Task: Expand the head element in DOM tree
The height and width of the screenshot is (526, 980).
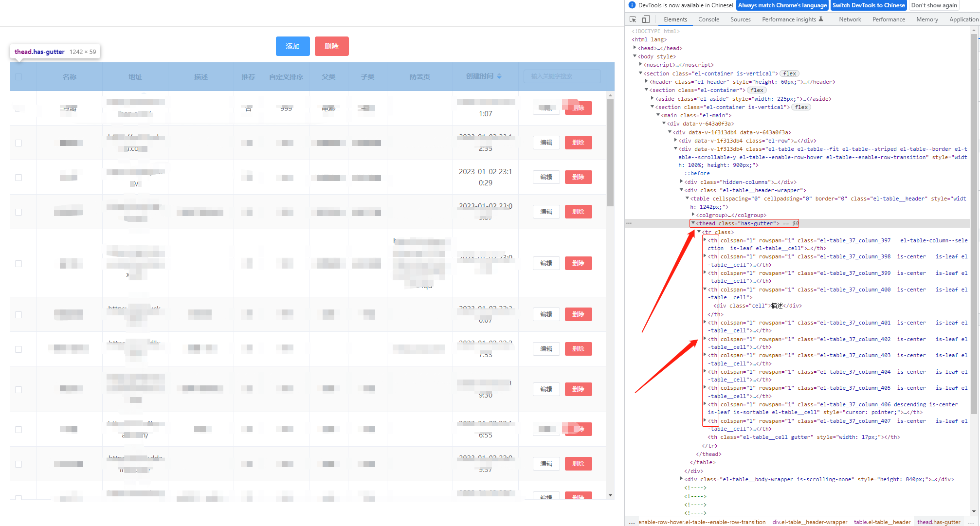Action: click(635, 48)
